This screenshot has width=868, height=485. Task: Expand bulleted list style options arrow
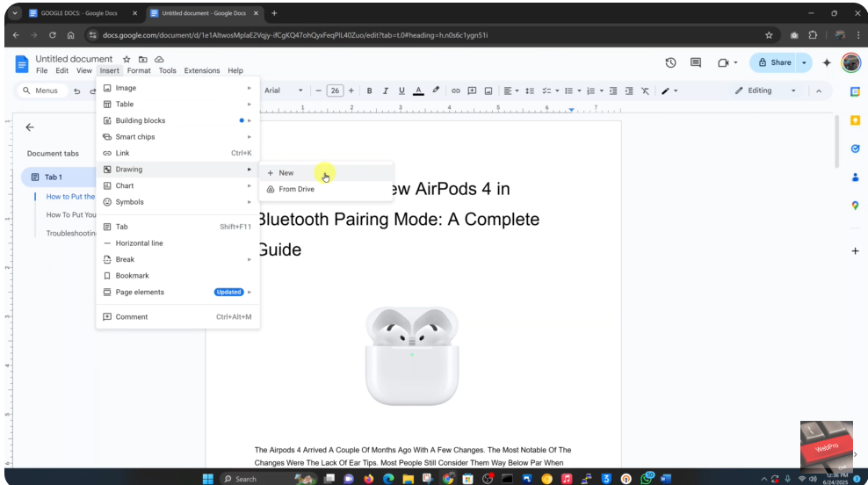pyautogui.click(x=579, y=90)
